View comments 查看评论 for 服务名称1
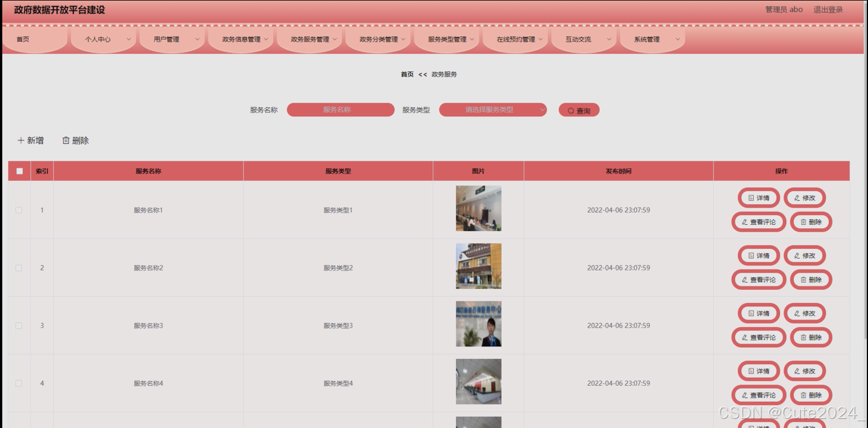The image size is (868, 428). (x=758, y=222)
